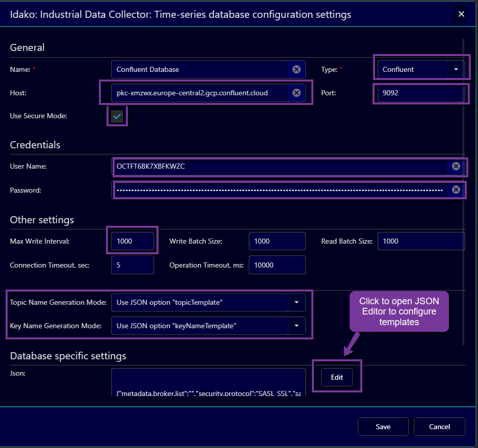The height and width of the screenshot is (448, 478).
Task: Select the Write Batch Size field
Action: coord(277,241)
